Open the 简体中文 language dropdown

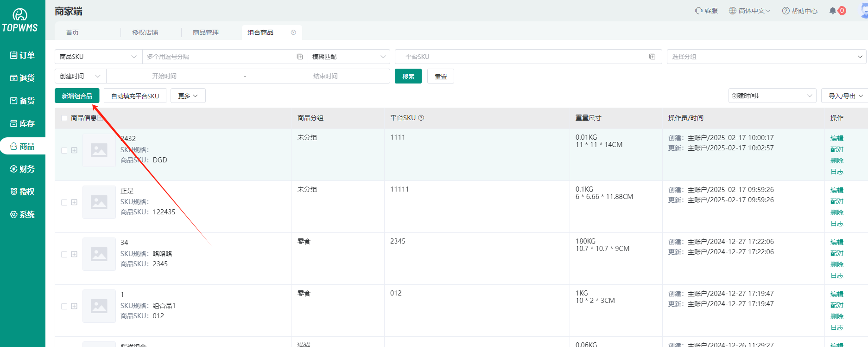tap(749, 11)
